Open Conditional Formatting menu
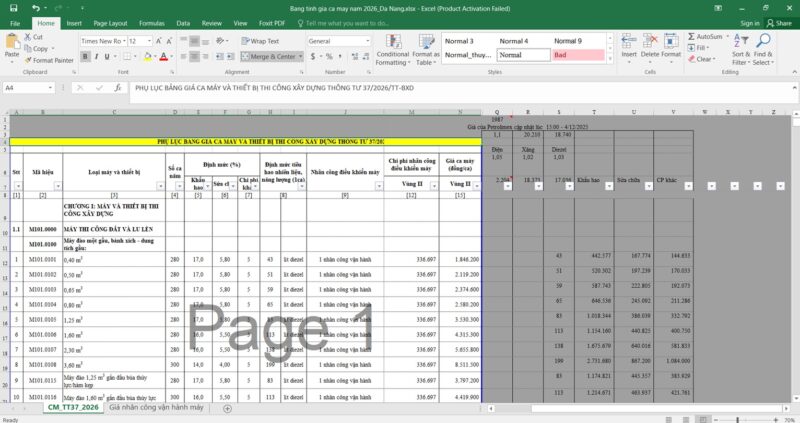The height and width of the screenshot is (423, 800). click(393, 49)
